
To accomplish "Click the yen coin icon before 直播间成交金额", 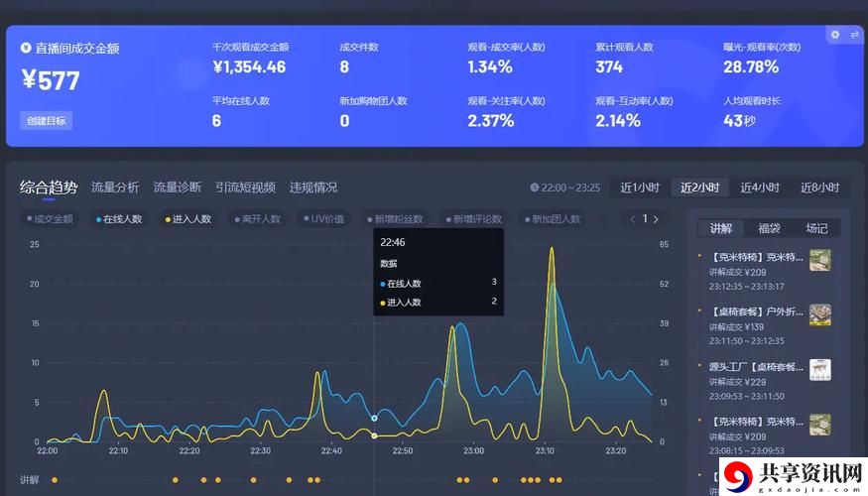I will 26,48.
